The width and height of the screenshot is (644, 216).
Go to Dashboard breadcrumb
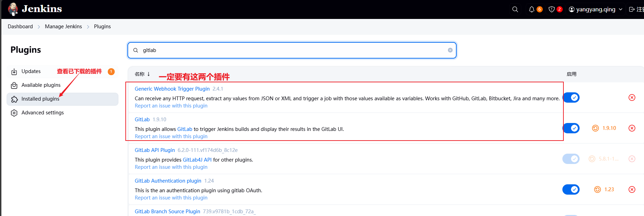pos(20,27)
